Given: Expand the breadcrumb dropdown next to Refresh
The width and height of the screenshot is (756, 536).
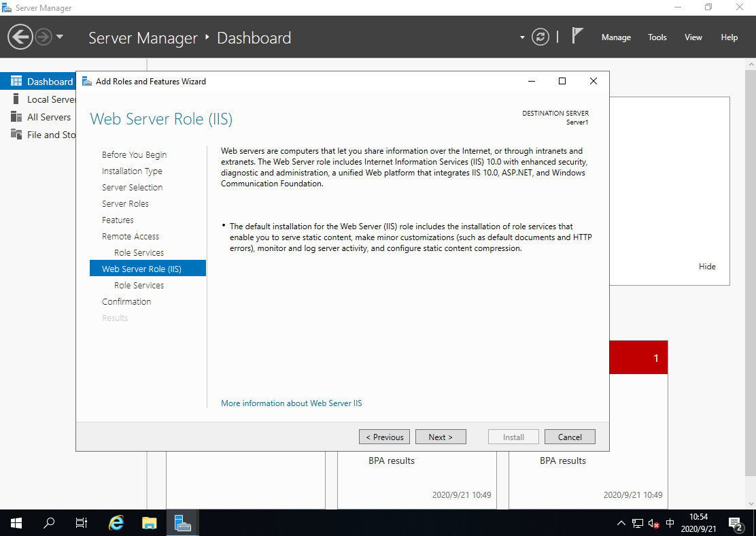Looking at the screenshot, I should coord(522,37).
